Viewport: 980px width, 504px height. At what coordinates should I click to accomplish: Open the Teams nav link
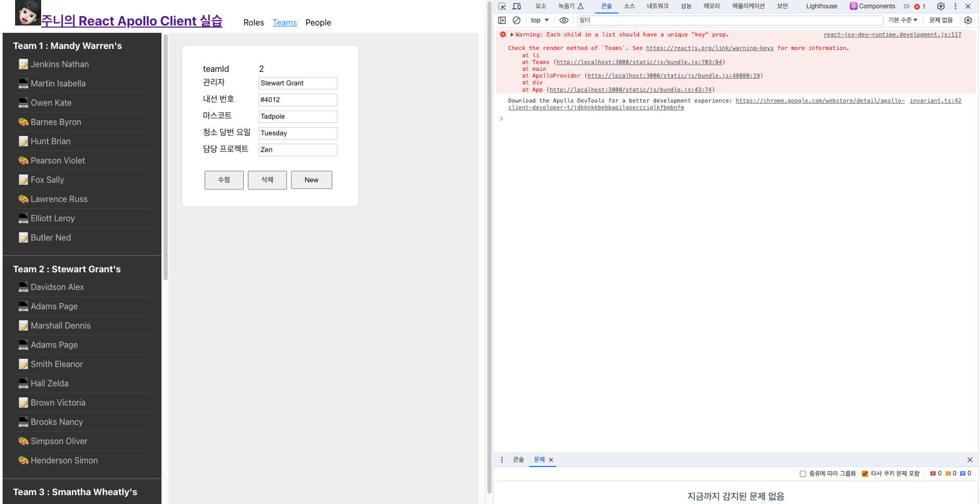(284, 22)
